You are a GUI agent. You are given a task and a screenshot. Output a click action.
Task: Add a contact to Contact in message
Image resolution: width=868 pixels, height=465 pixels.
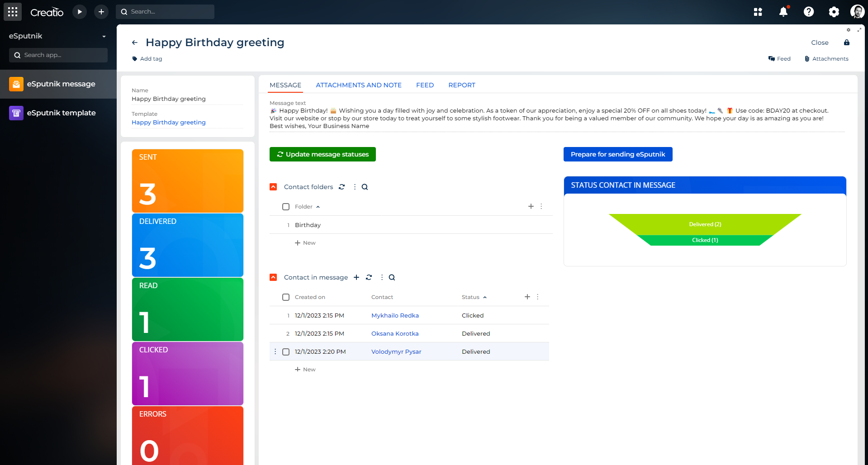356,277
